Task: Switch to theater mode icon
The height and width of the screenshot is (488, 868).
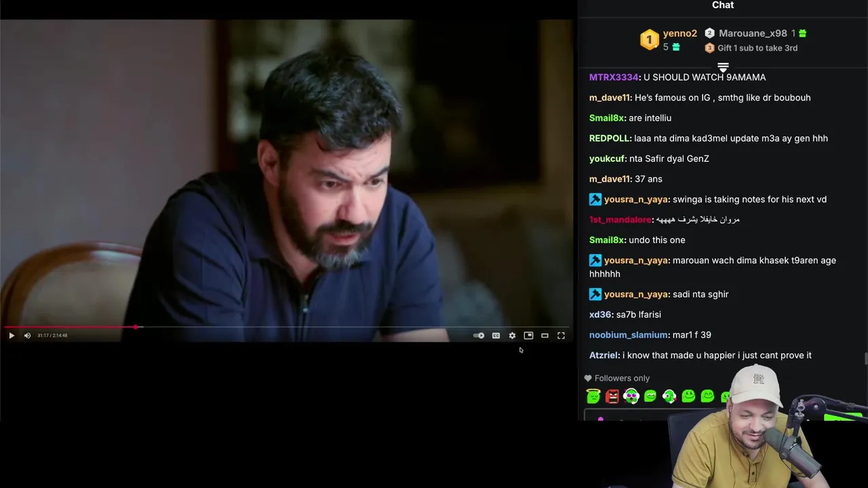Action: [545, 335]
